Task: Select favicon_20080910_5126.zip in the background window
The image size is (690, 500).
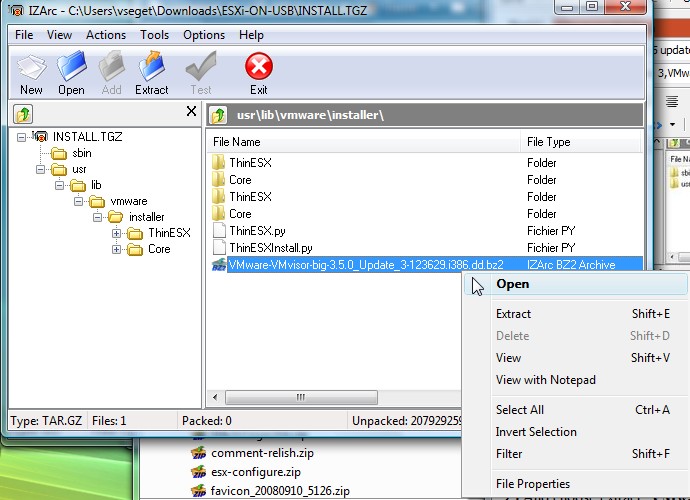Action: (280, 491)
